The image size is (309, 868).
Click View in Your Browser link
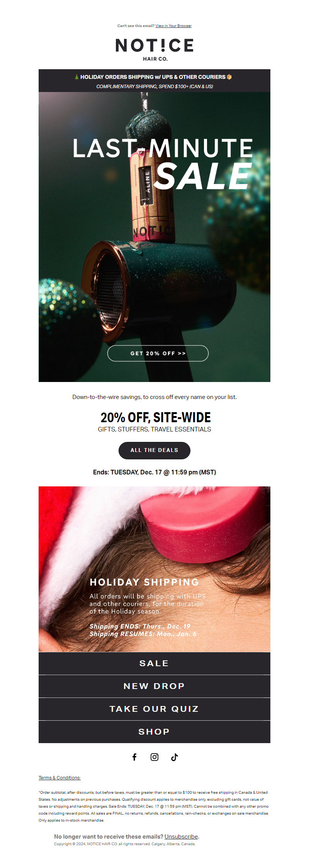click(x=173, y=26)
